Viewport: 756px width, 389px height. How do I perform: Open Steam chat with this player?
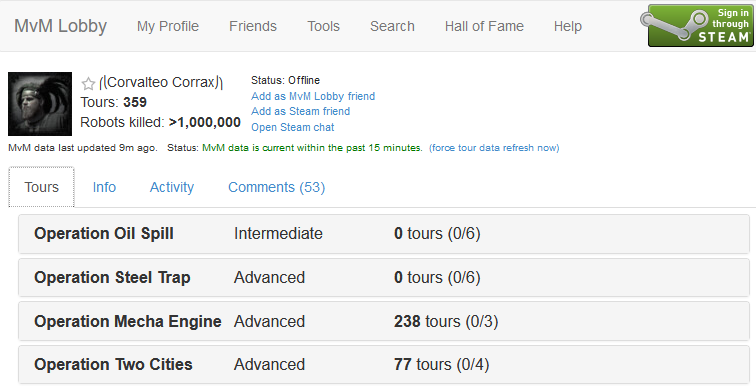(293, 127)
